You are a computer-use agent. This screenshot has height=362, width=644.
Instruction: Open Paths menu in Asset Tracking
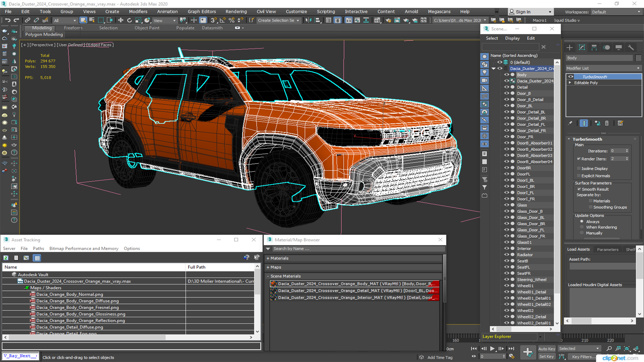pyautogui.click(x=38, y=248)
